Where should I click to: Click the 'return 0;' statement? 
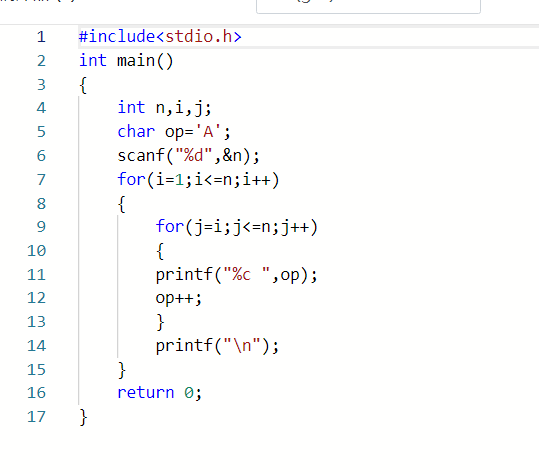pyautogui.click(x=160, y=393)
